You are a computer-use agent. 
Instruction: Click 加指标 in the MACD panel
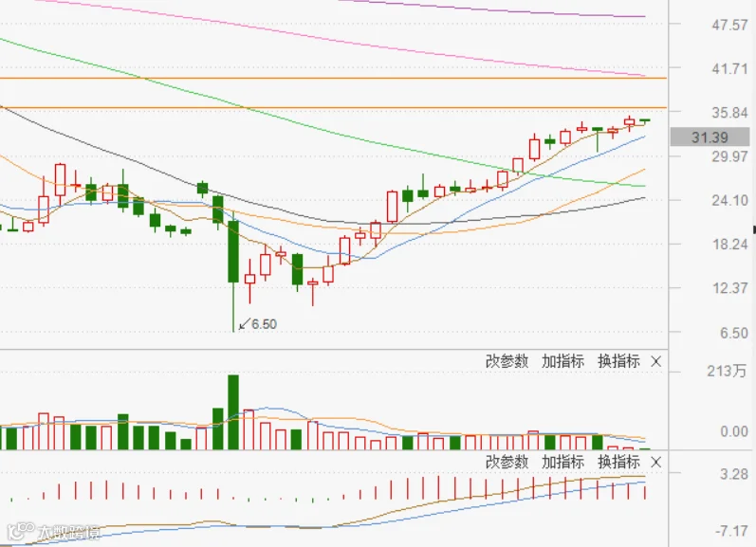pos(562,462)
